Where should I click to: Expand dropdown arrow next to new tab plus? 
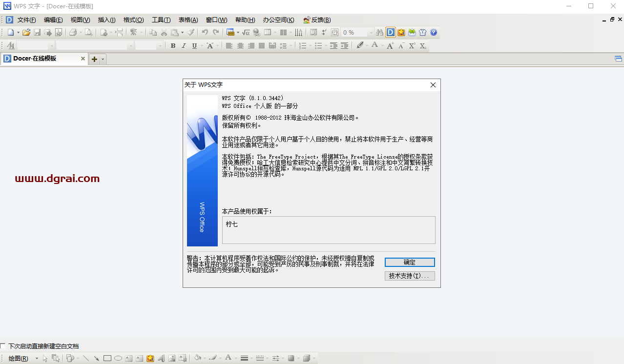tap(103, 59)
